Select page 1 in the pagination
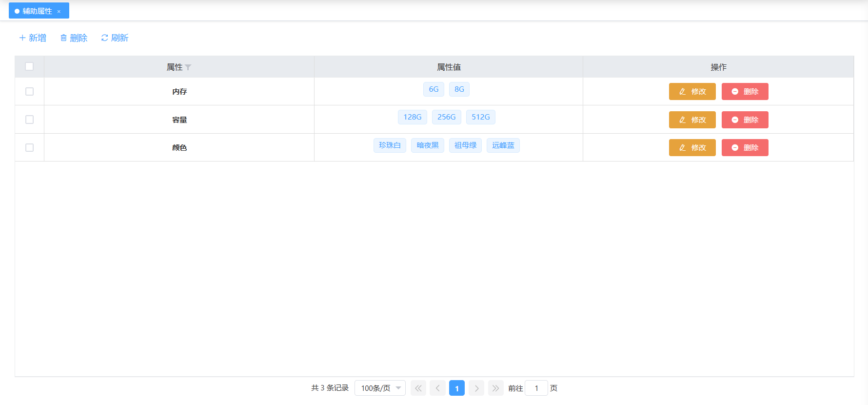 457,388
